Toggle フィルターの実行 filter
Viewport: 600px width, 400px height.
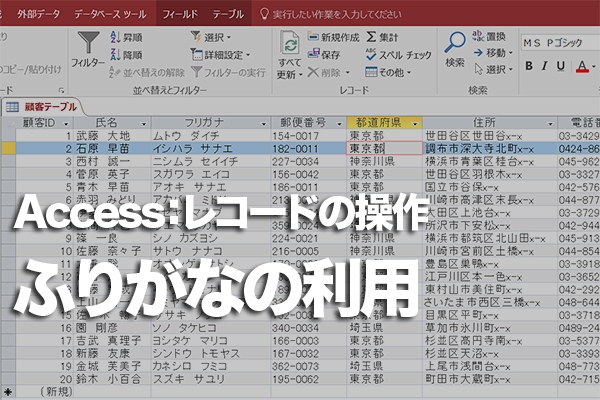[x=228, y=72]
